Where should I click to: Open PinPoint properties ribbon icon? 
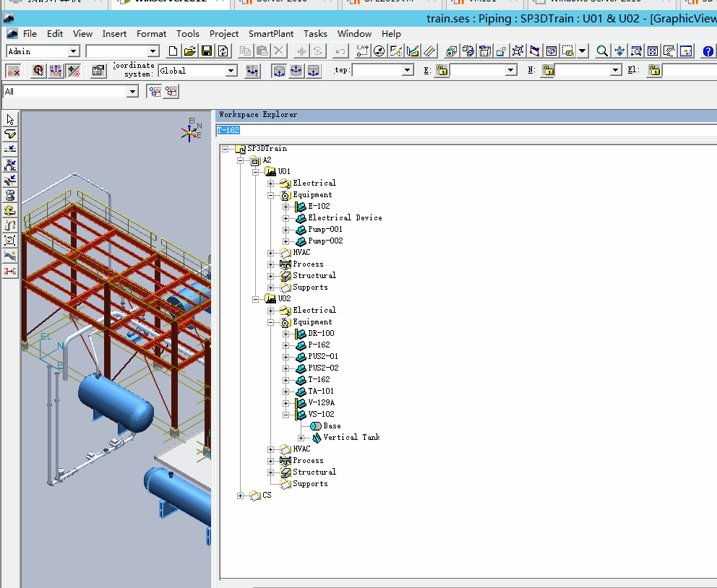(98, 71)
